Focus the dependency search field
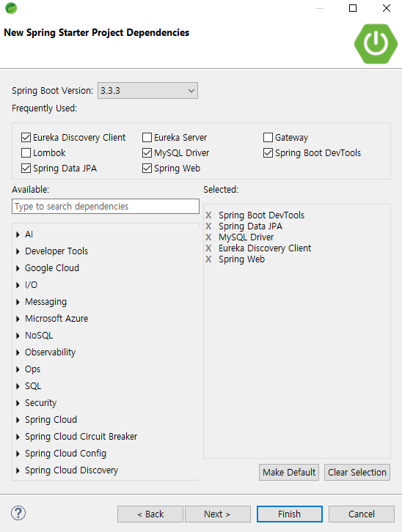This screenshot has width=402, height=532. (106, 207)
